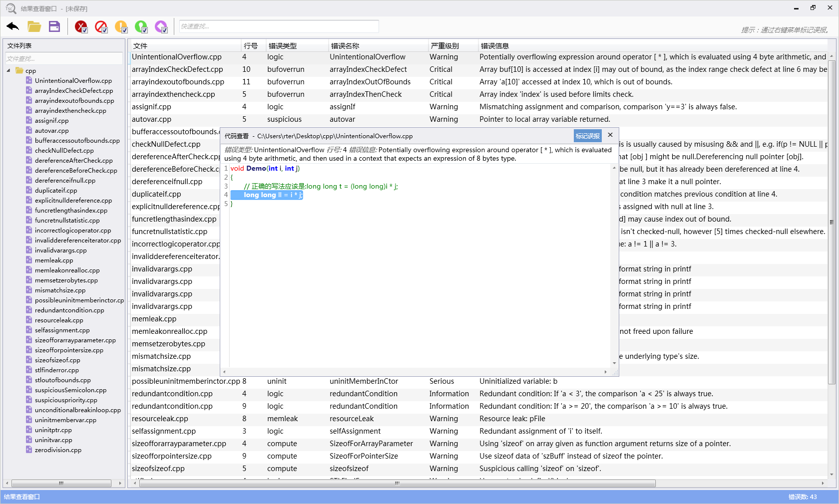Toggle the checkbox beside the green severity filter
Image resolution: width=839 pixels, height=504 pixels.
coord(145,30)
